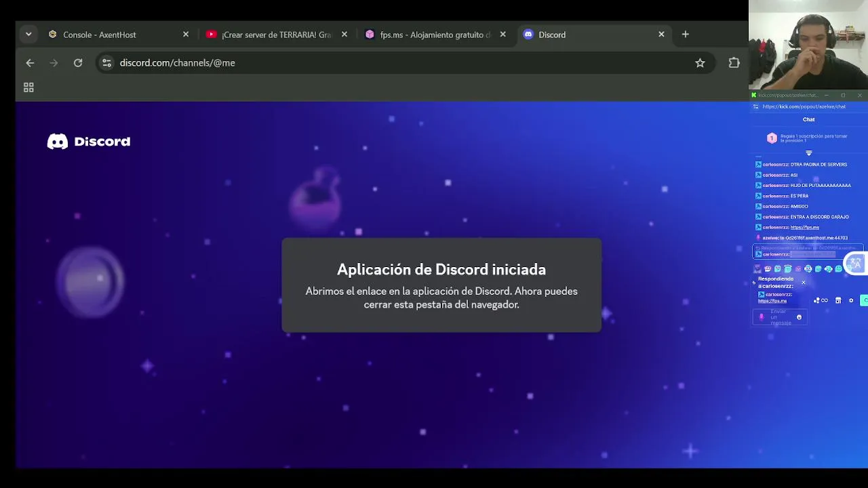Screen dimensions: 868x488
Task: View site information for discord.com
Action: (x=106, y=63)
